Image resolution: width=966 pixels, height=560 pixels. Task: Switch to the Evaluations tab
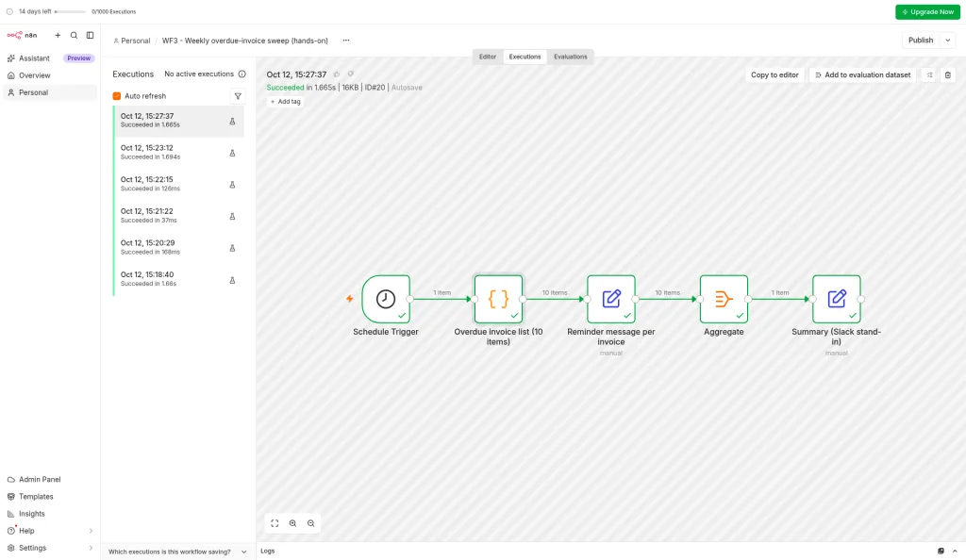(571, 57)
